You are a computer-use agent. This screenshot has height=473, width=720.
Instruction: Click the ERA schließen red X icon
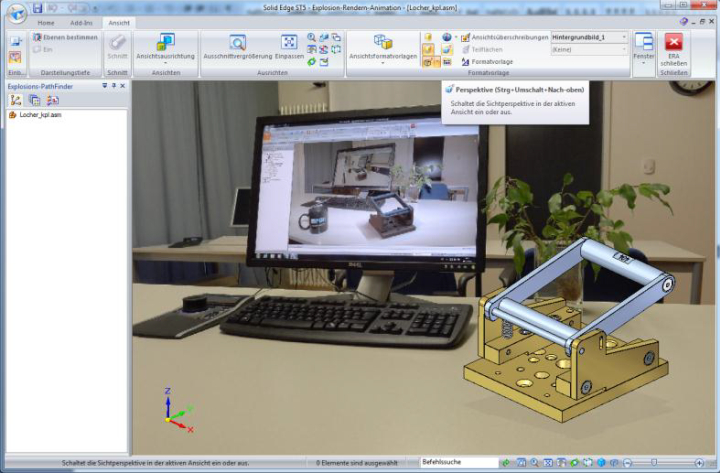point(674,42)
